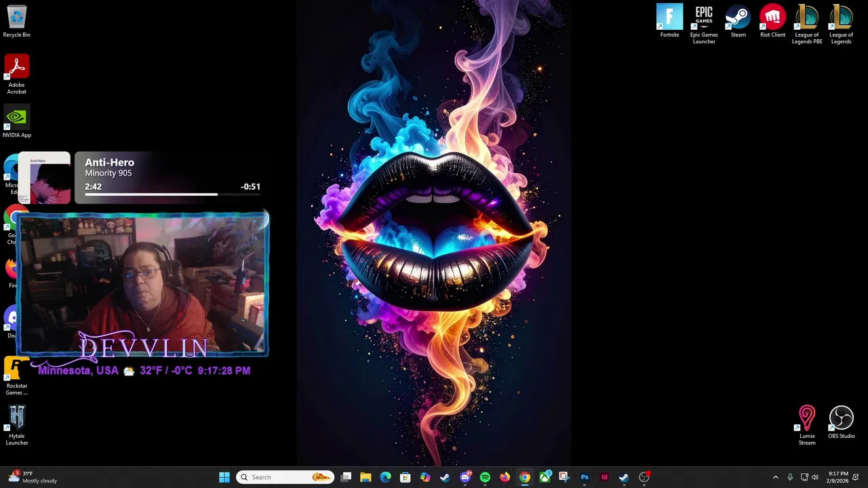868x488 pixels.
Task: Open the NVIDIA App desktop shortcut
Action: (16, 122)
